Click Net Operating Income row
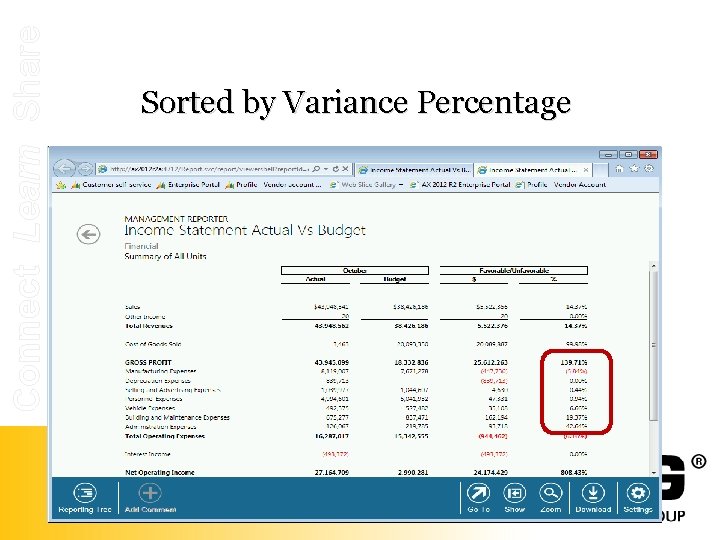The height and width of the screenshot is (540, 720). click(356, 472)
